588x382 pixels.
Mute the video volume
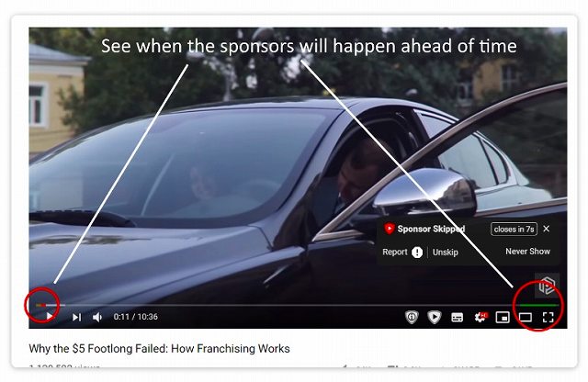(97, 317)
